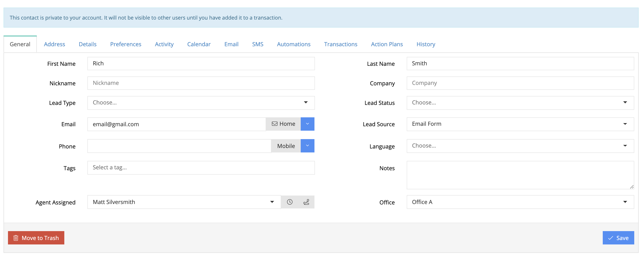This screenshot has width=644, height=260.
Task: Switch to the Address tab
Action: click(54, 44)
